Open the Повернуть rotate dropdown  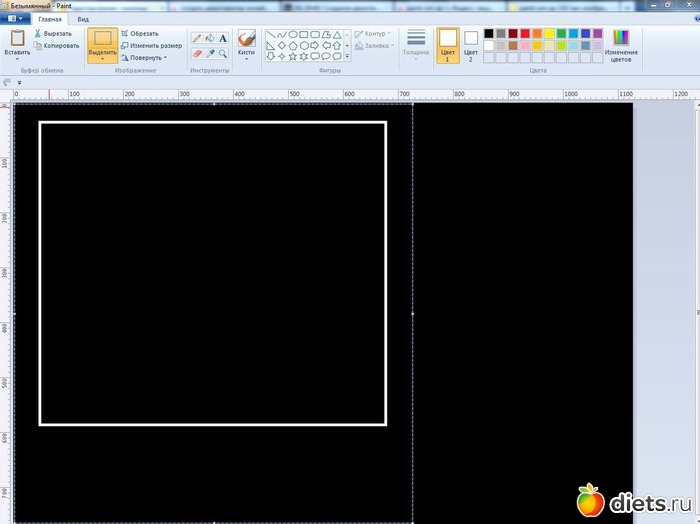click(x=147, y=58)
